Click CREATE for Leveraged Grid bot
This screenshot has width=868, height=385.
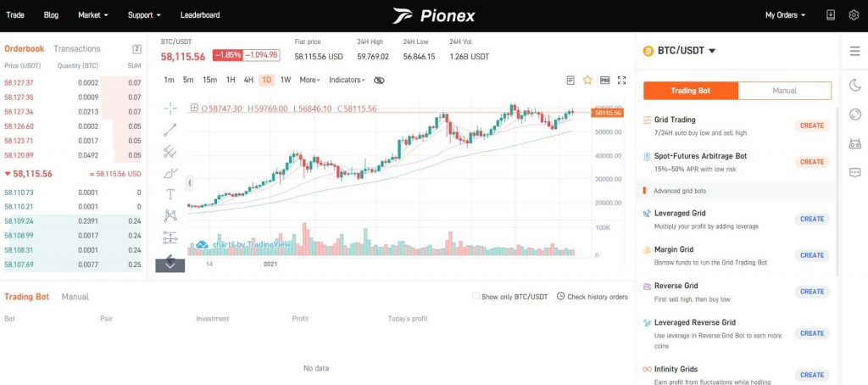[x=811, y=219]
